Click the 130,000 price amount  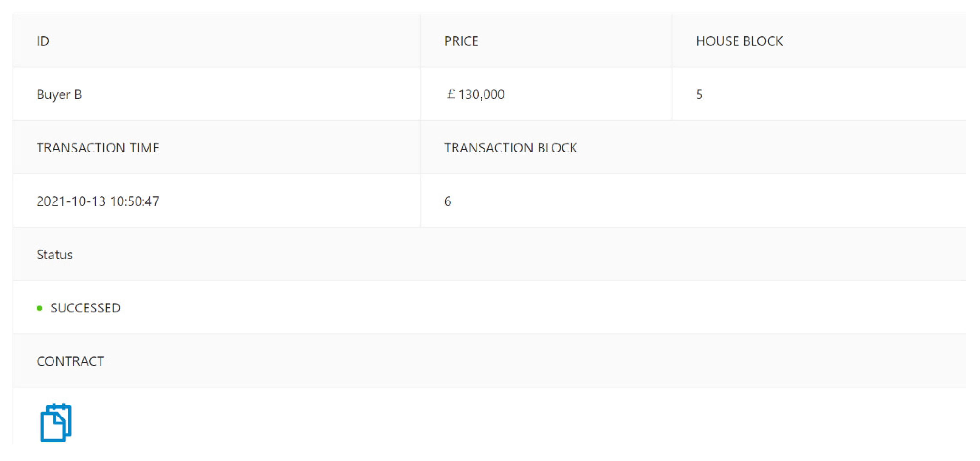click(x=481, y=94)
